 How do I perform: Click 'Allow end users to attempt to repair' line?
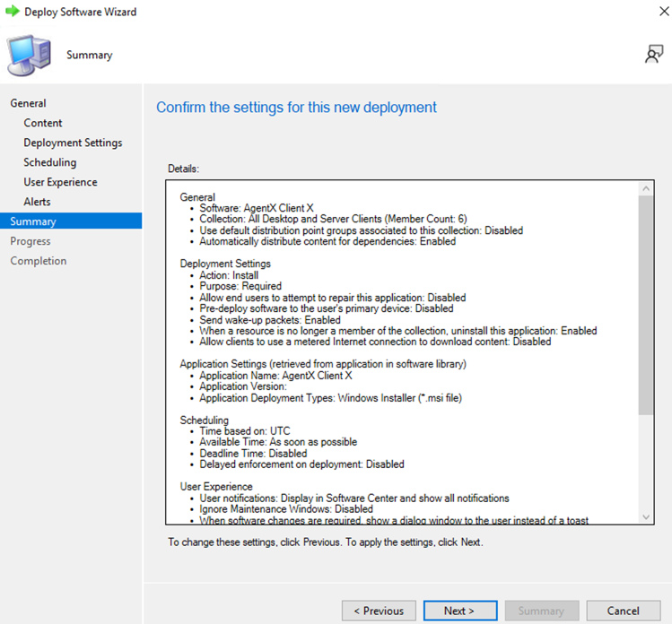333,298
